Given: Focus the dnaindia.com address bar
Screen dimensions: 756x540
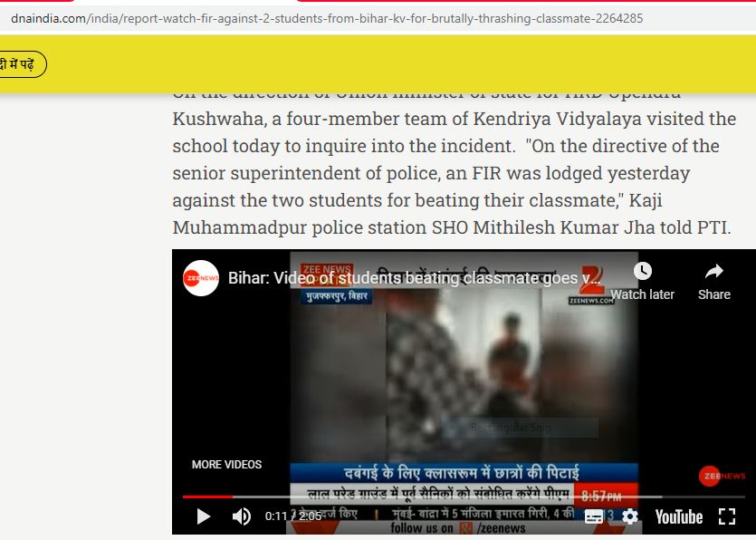Looking at the screenshot, I should [x=328, y=18].
